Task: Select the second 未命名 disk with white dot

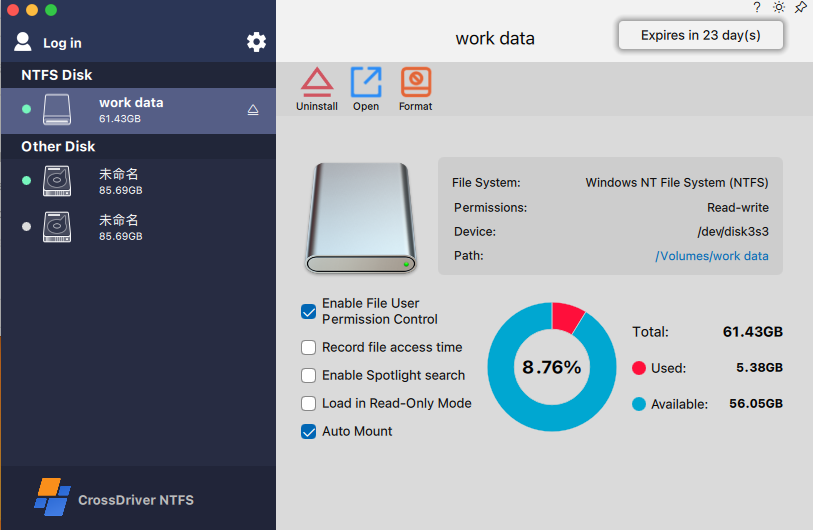Action: point(119,227)
